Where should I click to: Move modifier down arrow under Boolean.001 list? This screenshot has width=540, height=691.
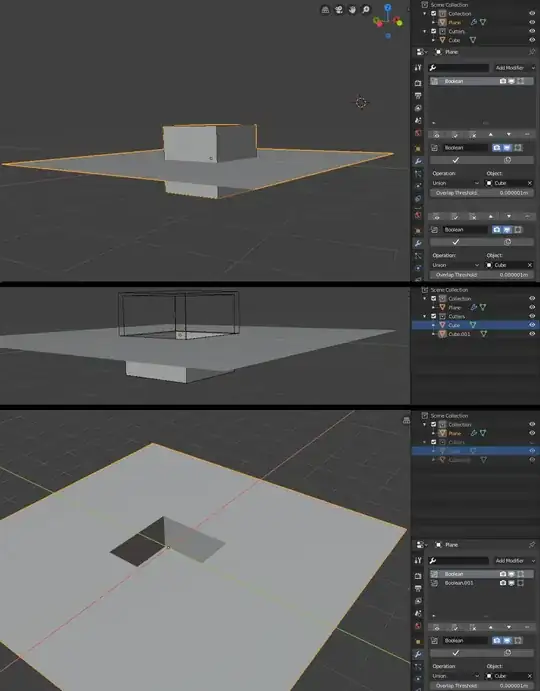coord(509,627)
